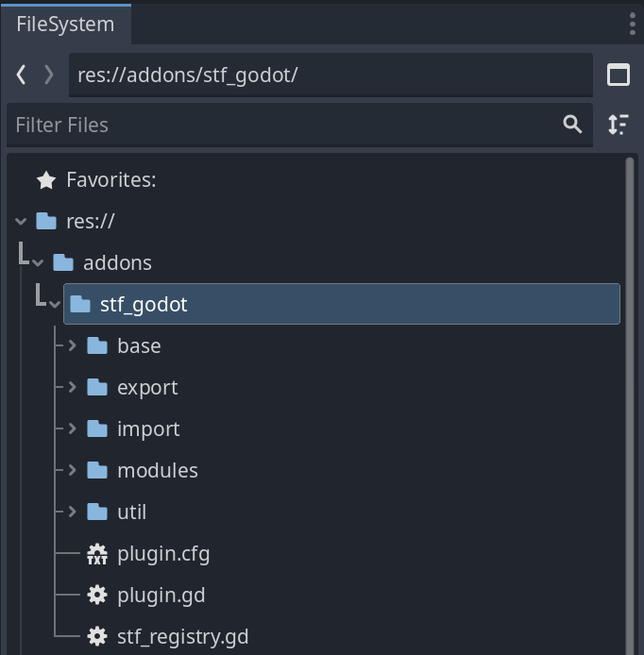Viewport: 644px width, 655px height.
Task: Click the Filter Files search field
Action: 283,125
